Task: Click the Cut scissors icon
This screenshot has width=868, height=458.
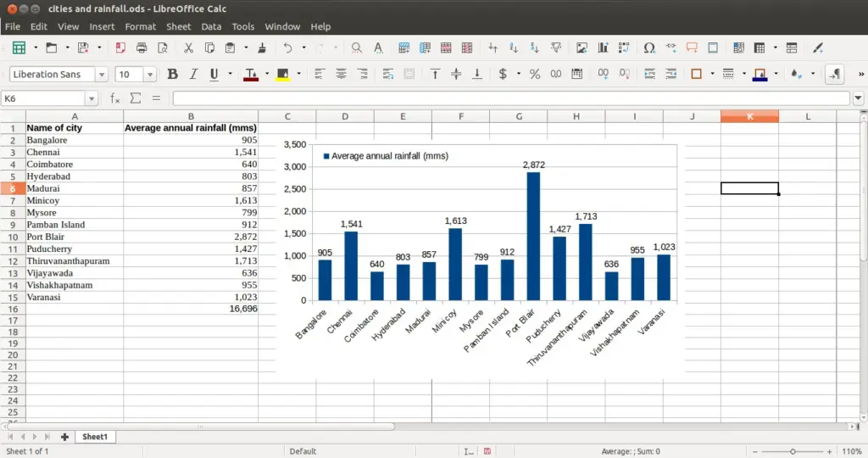Action: [x=189, y=48]
